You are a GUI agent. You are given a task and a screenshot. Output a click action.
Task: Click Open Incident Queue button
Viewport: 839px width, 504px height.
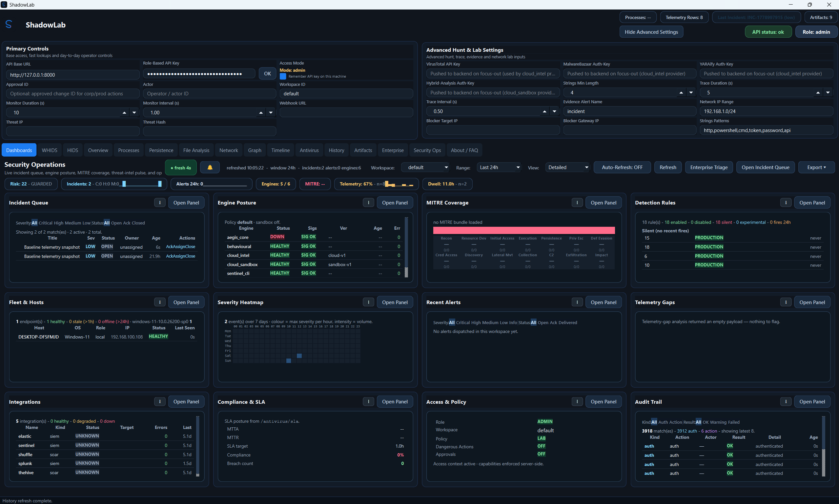pos(765,167)
